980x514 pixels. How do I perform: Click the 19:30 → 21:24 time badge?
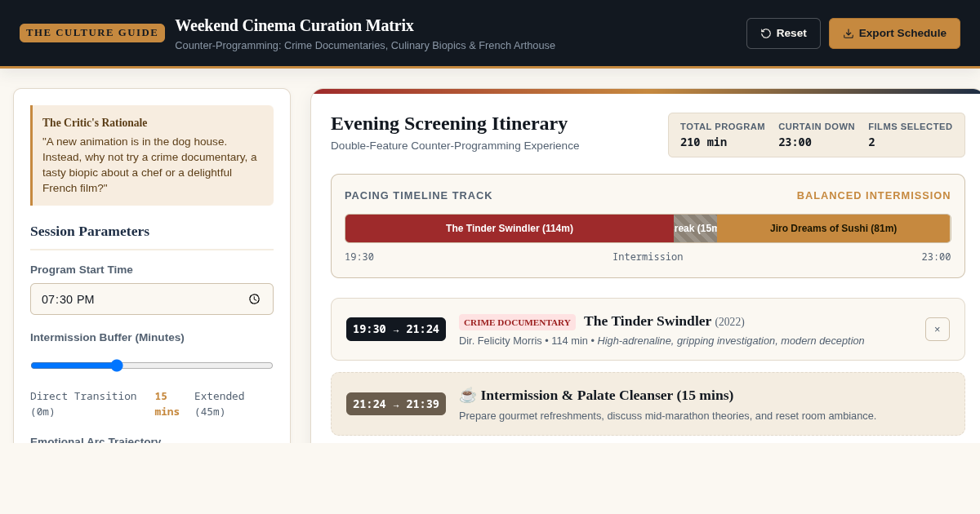pyautogui.click(x=396, y=329)
